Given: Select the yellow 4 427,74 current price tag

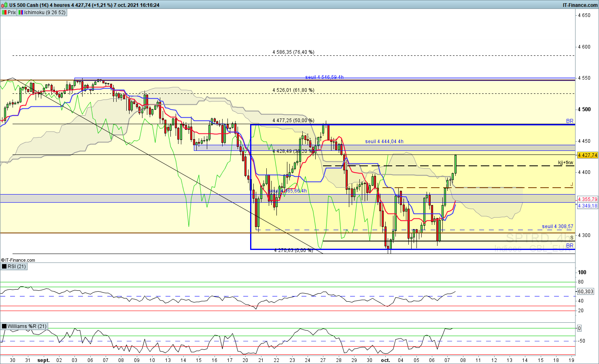Looking at the screenshot, I should [587, 155].
